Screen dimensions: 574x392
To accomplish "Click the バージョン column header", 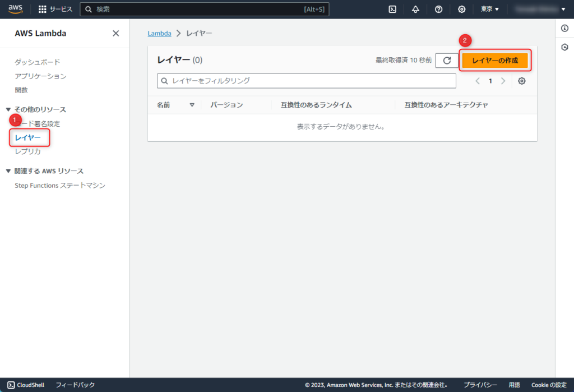I will pyautogui.click(x=226, y=105).
